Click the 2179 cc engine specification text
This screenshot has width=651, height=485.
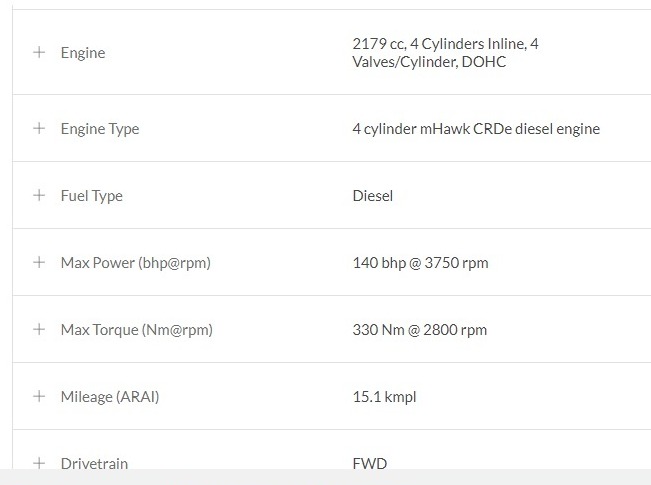click(x=445, y=53)
